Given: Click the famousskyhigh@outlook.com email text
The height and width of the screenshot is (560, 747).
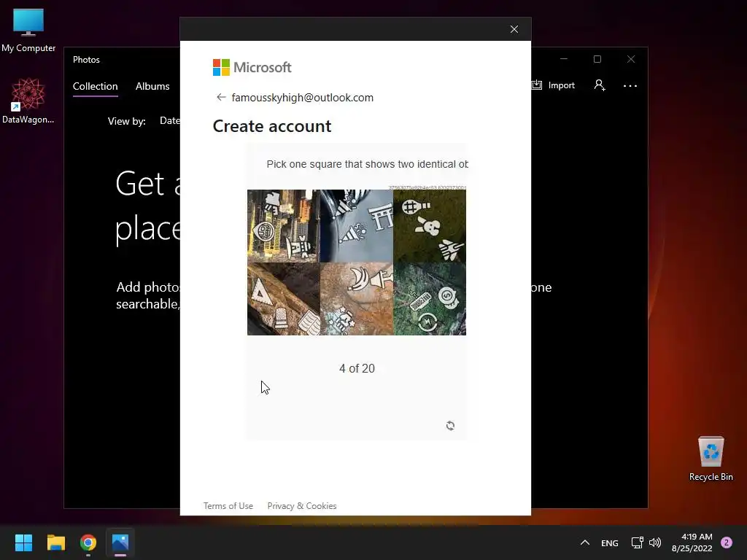Looking at the screenshot, I should tap(303, 98).
